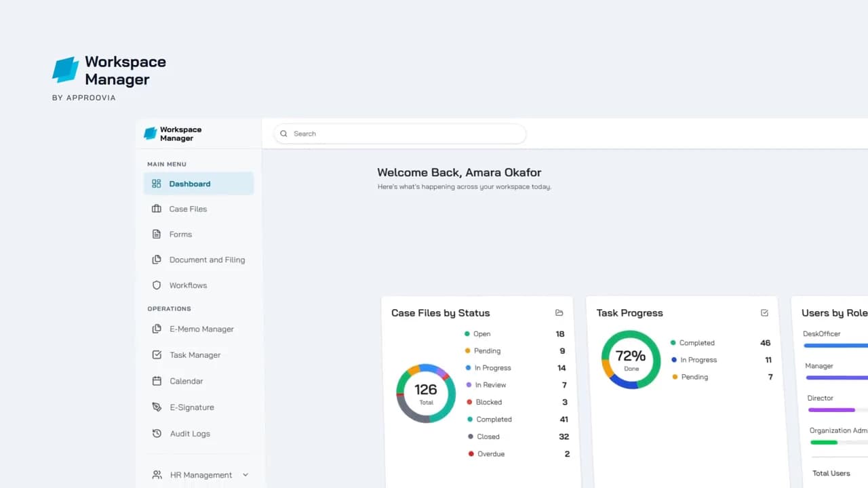Click the Search input field

[x=400, y=134]
